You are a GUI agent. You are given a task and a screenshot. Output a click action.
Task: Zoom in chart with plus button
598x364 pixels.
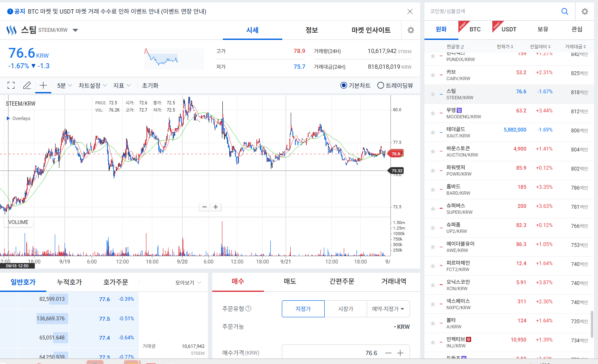(x=216, y=207)
